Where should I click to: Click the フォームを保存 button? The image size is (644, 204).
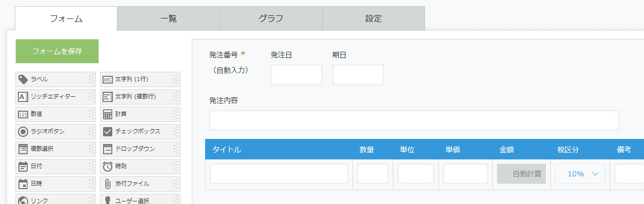tap(57, 51)
